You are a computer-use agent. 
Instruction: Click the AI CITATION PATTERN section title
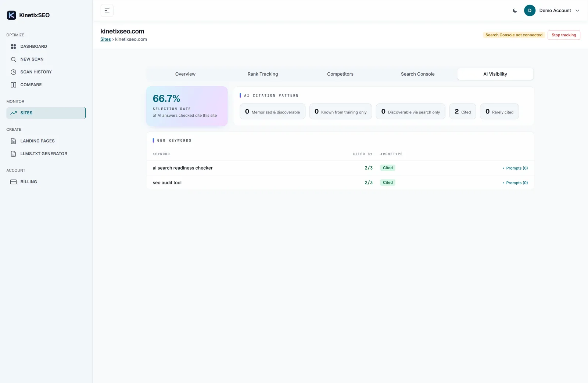pyautogui.click(x=271, y=95)
